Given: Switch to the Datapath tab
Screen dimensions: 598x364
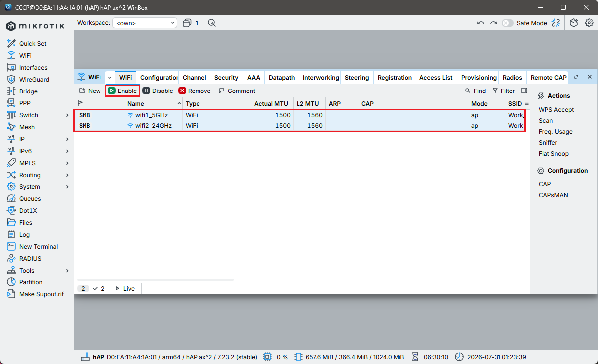Looking at the screenshot, I should (x=282, y=77).
